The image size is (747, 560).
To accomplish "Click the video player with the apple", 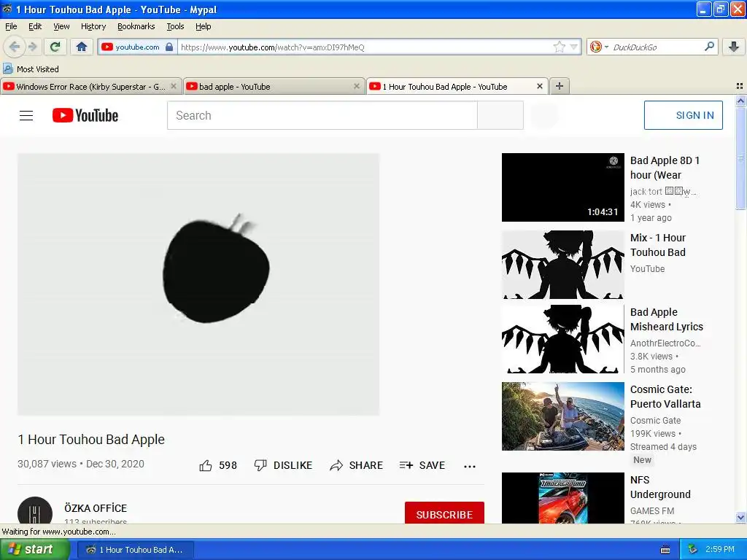I will coord(198,284).
